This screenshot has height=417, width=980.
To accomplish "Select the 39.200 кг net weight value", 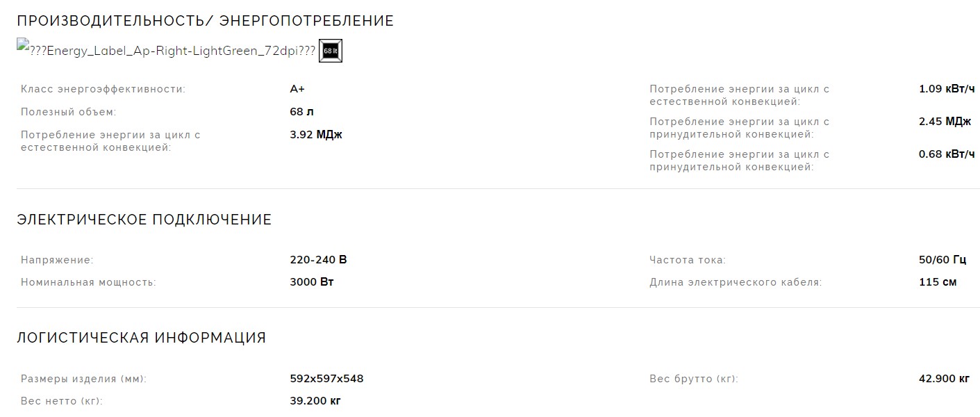I will (315, 401).
